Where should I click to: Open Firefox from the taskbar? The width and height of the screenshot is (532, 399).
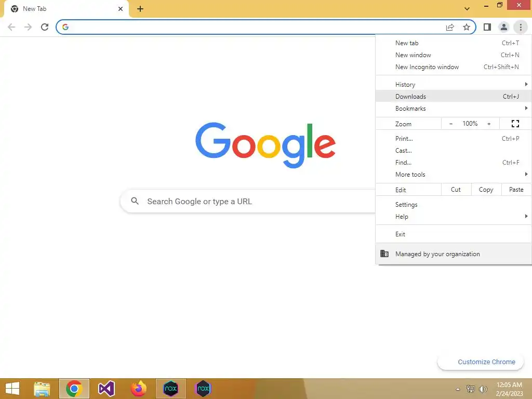click(138, 389)
